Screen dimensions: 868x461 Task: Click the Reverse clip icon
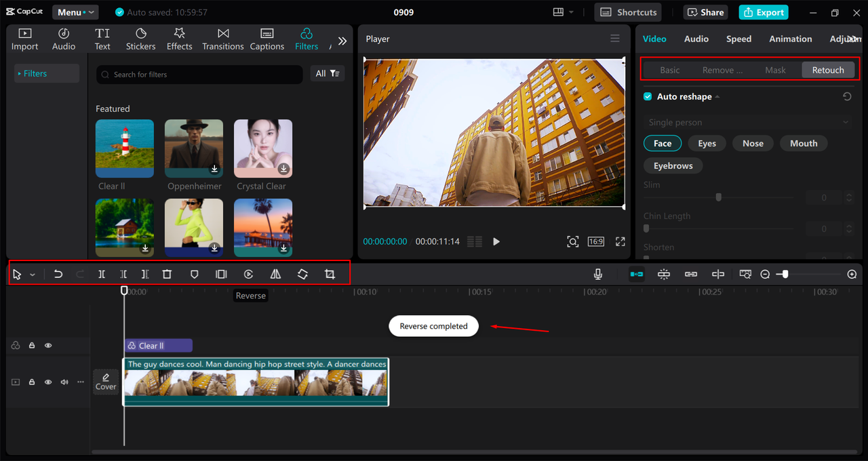[249, 274]
